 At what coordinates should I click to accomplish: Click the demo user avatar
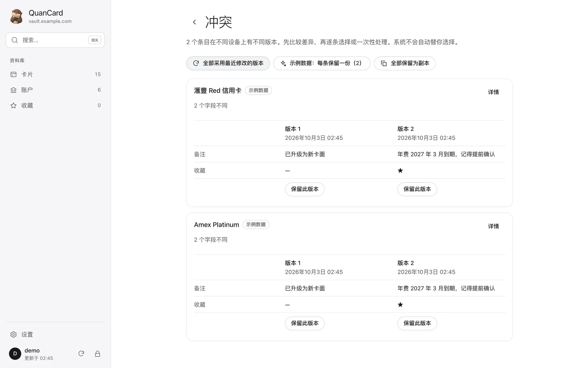(15, 354)
